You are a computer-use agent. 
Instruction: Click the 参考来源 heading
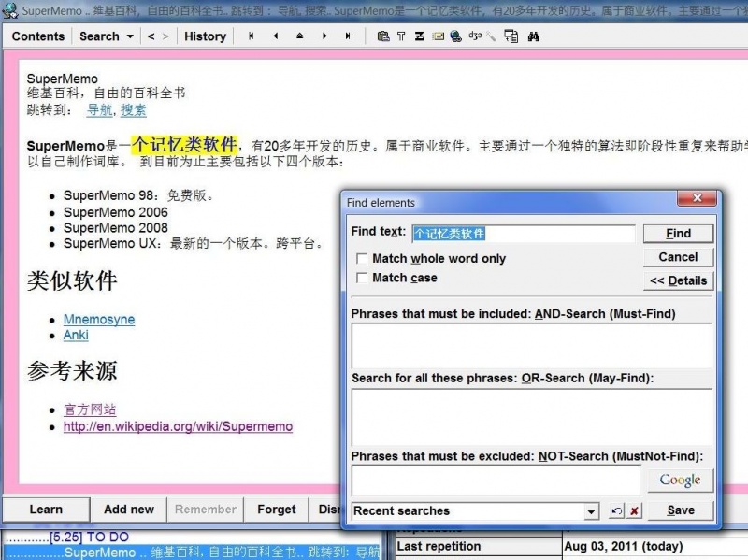tap(72, 370)
